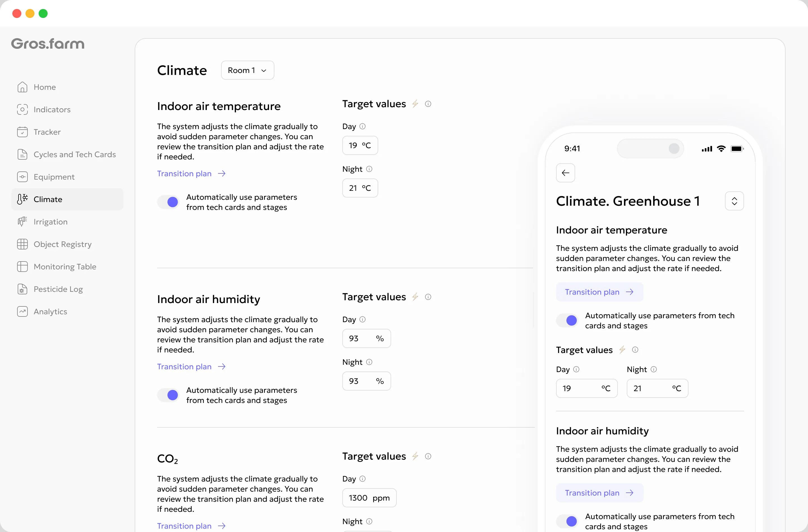Toggle automatic parameters for indoor air humidity

tap(168, 395)
